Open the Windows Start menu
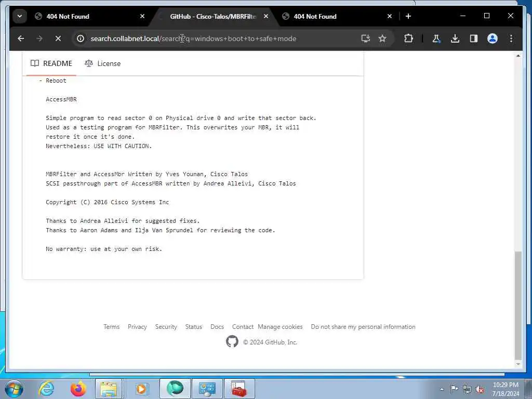Viewport: 532px width, 399px height. (14, 389)
